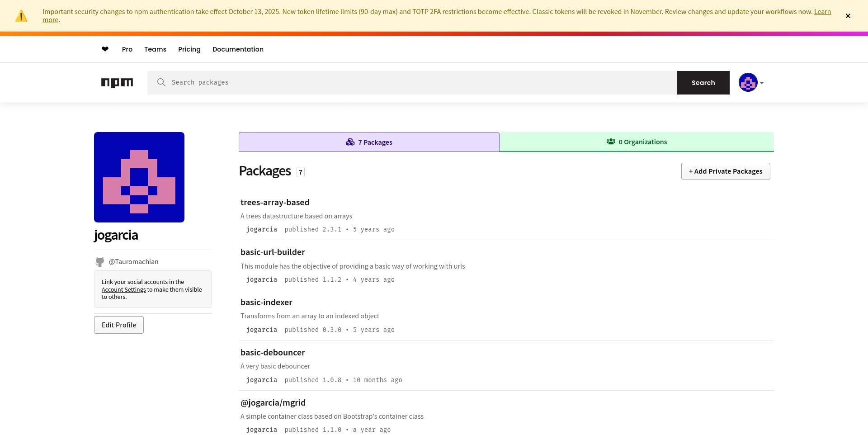868x435 pixels.
Task: Click the warning triangle in the banner
Action: click(x=21, y=15)
